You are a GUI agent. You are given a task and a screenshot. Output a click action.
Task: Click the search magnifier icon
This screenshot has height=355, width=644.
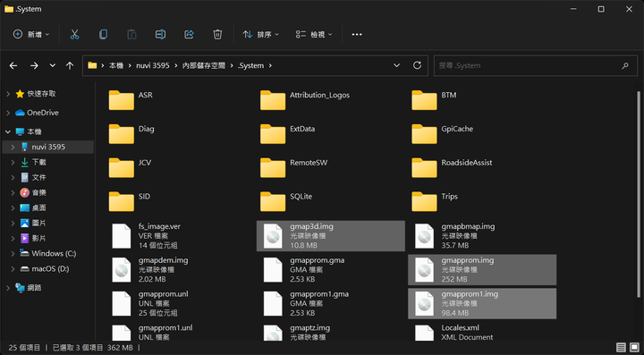pyautogui.click(x=625, y=65)
